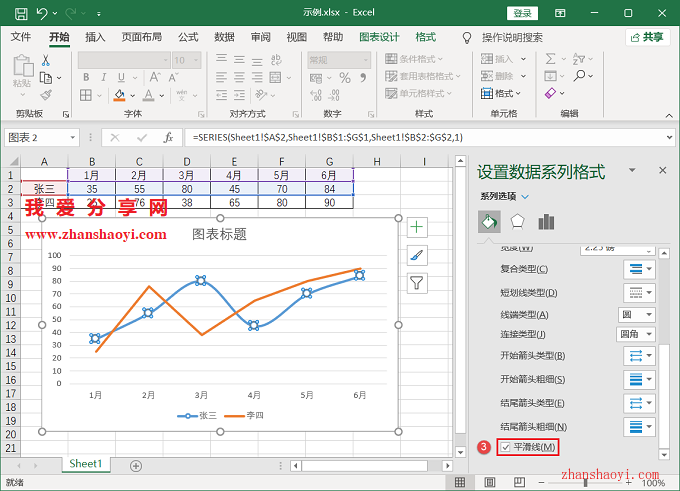Open the 连接类型(J) dropdown

tap(636, 334)
